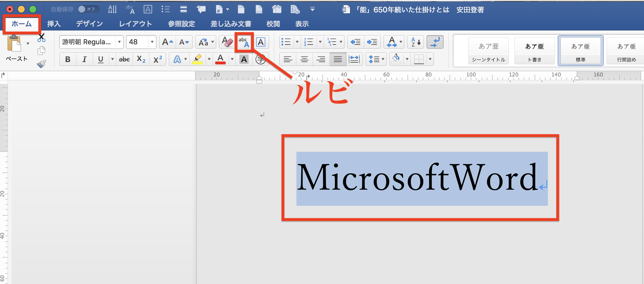Image resolution: width=644 pixels, height=284 pixels.
Task: Click the paint bucket shading icon
Action: pyautogui.click(x=396, y=59)
